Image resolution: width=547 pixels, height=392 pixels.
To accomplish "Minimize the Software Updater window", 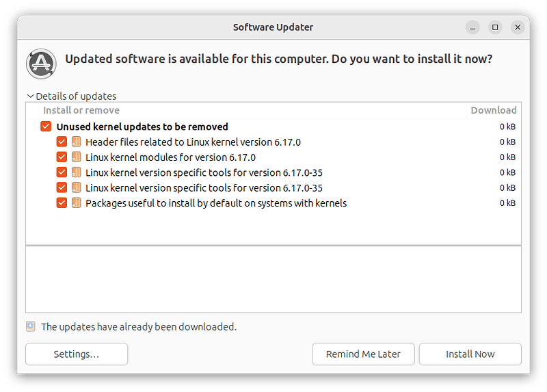I will (472, 27).
